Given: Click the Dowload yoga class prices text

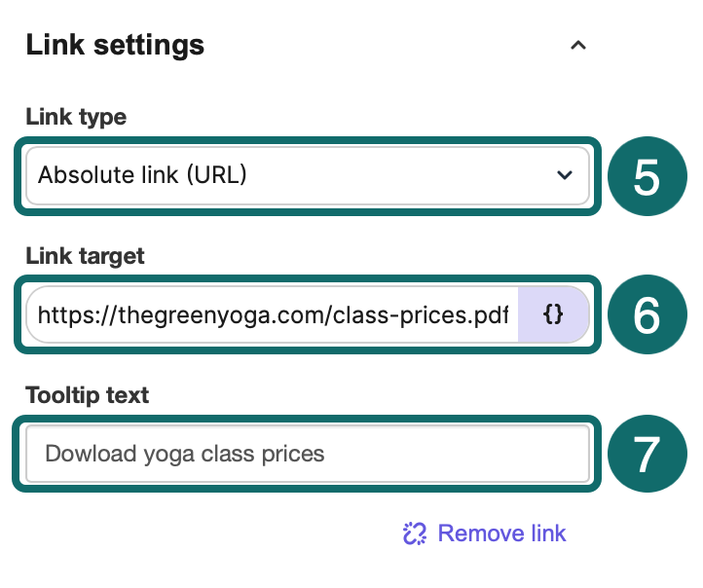Looking at the screenshot, I should tap(185, 454).
